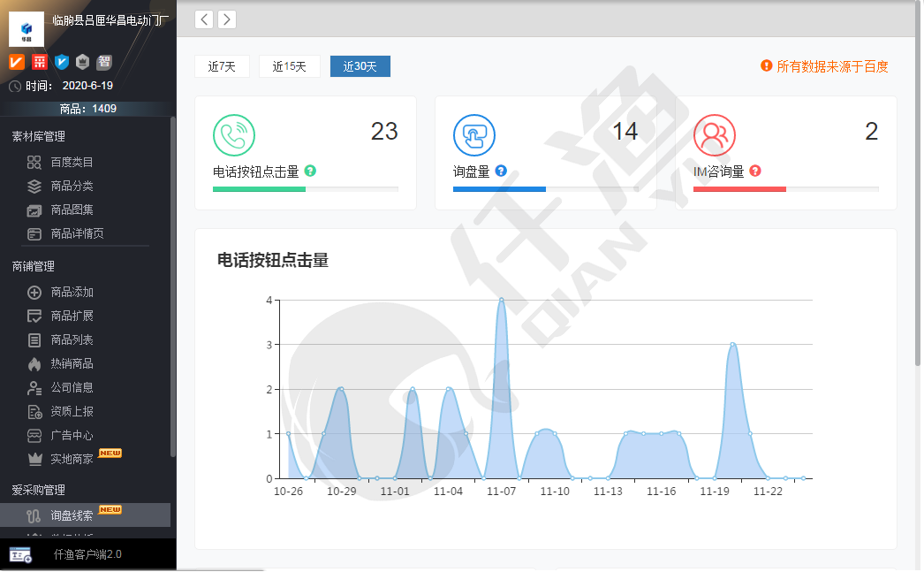Click the chart peak at 11-07
924x572 pixels.
pos(501,300)
